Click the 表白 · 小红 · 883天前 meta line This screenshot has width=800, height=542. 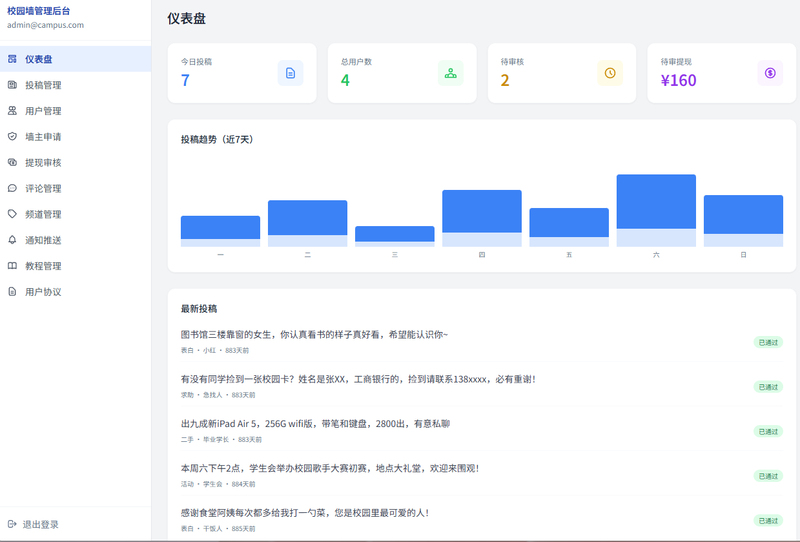click(215, 351)
